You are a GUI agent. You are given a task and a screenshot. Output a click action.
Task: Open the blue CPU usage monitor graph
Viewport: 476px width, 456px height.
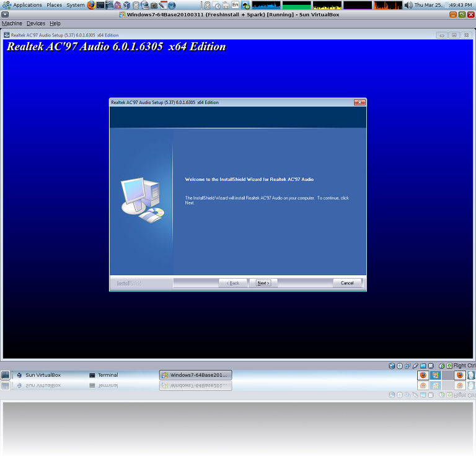(267, 5)
